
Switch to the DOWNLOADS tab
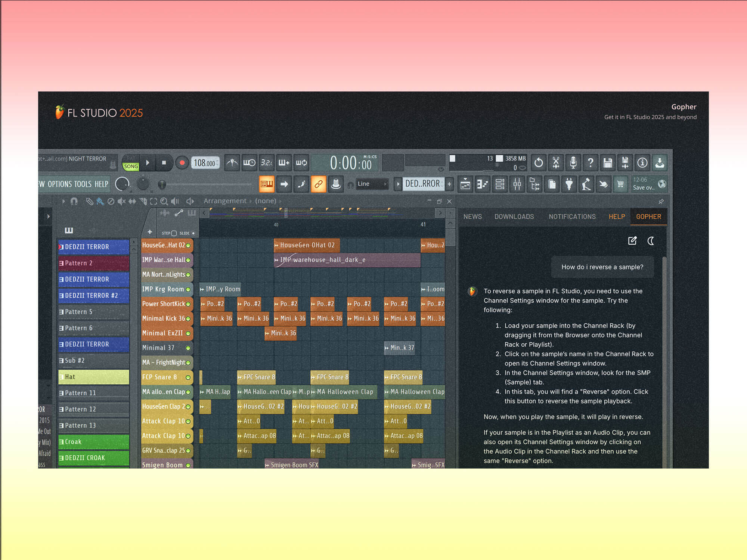coord(514,217)
